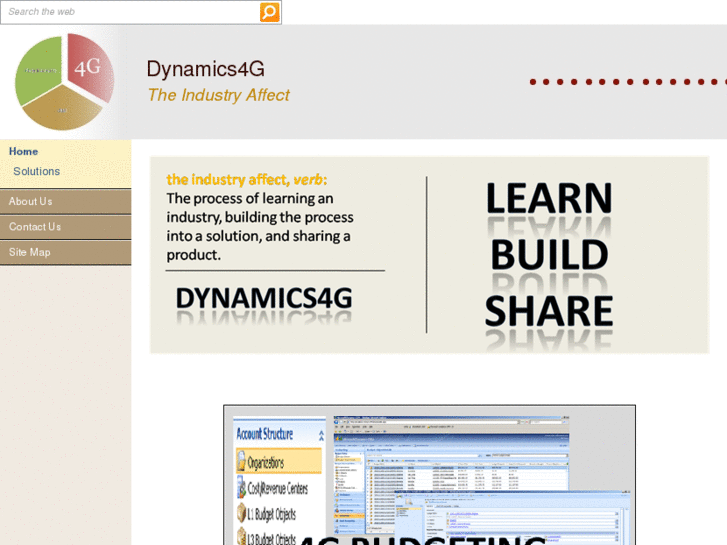Open the Home menu item
Image resolution: width=727 pixels, height=545 pixels.
coord(23,151)
